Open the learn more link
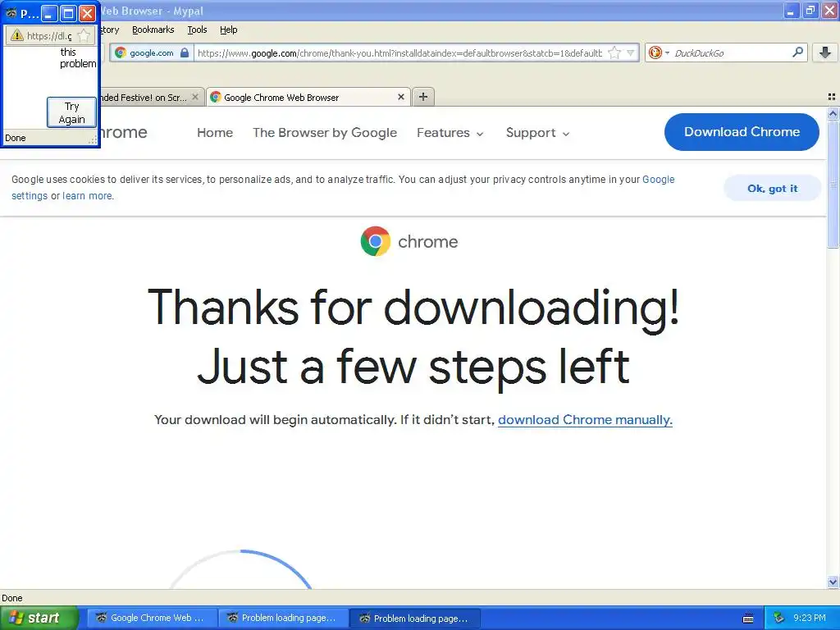Screen dimensions: 840x630 tap(87, 196)
